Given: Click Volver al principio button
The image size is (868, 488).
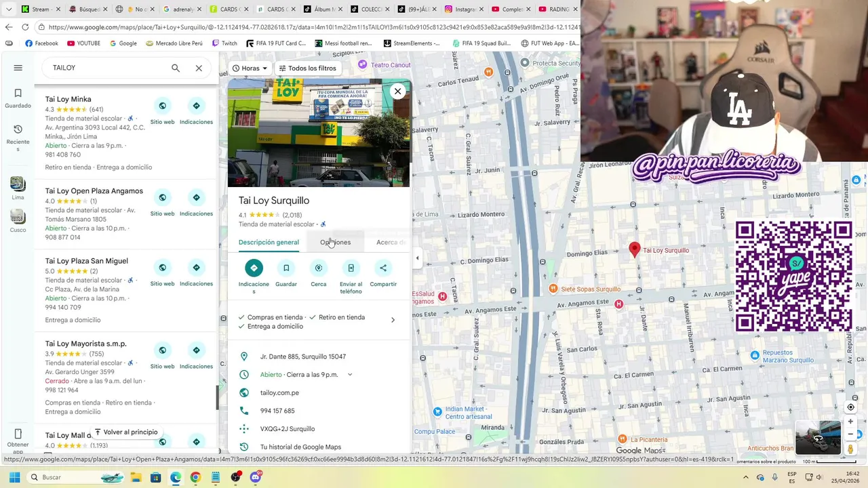Looking at the screenshot, I should coord(125,432).
